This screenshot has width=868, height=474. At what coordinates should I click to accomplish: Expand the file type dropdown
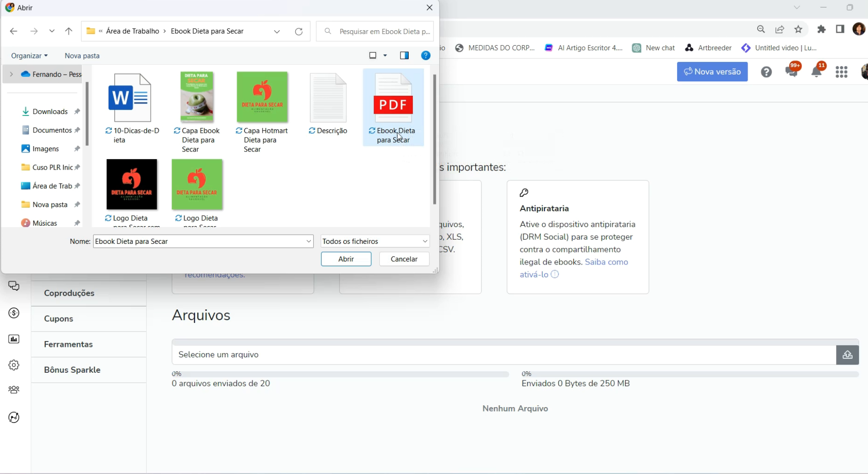[x=424, y=242]
